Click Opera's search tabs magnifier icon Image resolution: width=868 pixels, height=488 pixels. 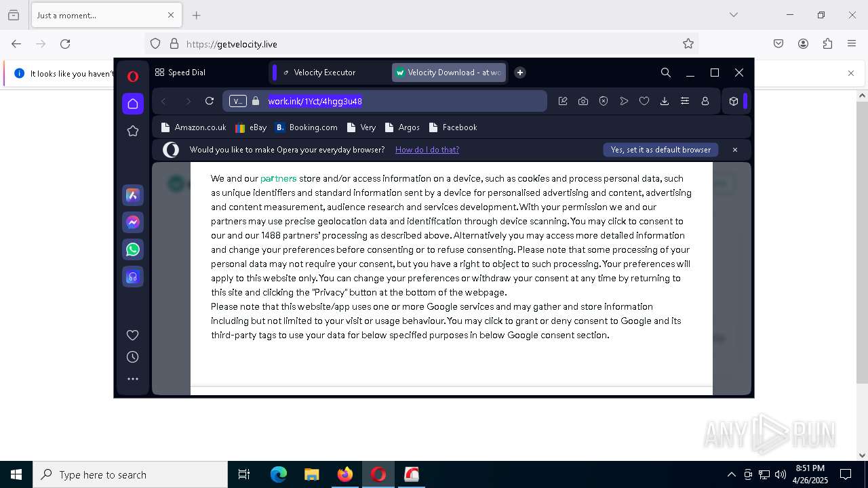[666, 73]
